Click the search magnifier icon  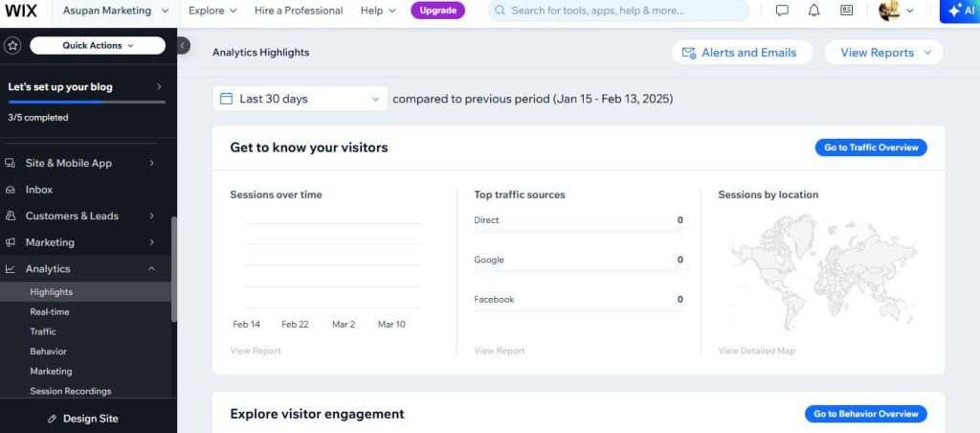(x=501, y=11)
